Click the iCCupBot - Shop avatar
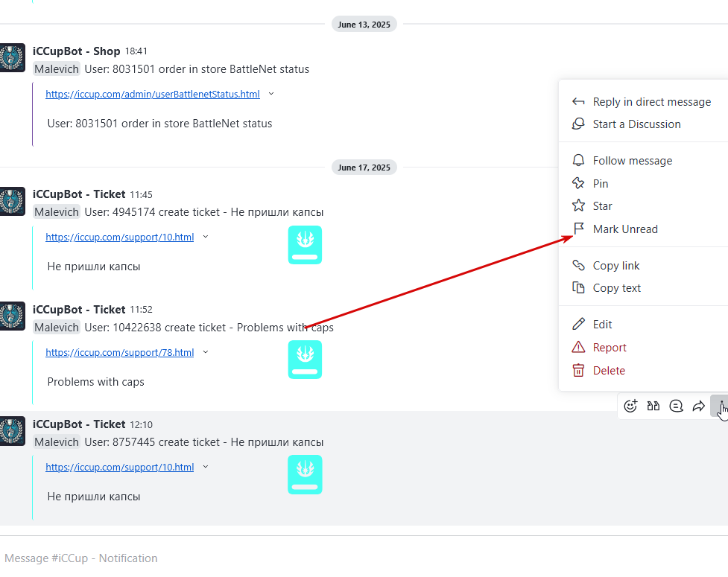 coord(12,57)
